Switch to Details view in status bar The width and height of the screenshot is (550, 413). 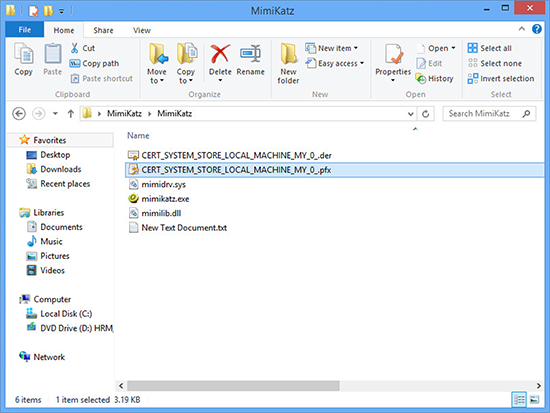pos(519,399)
